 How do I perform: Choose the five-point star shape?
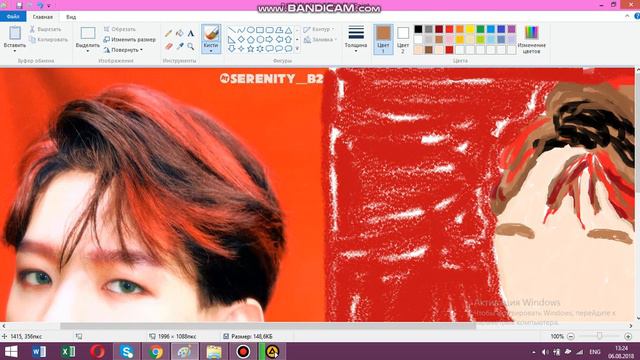coord(251,49)
